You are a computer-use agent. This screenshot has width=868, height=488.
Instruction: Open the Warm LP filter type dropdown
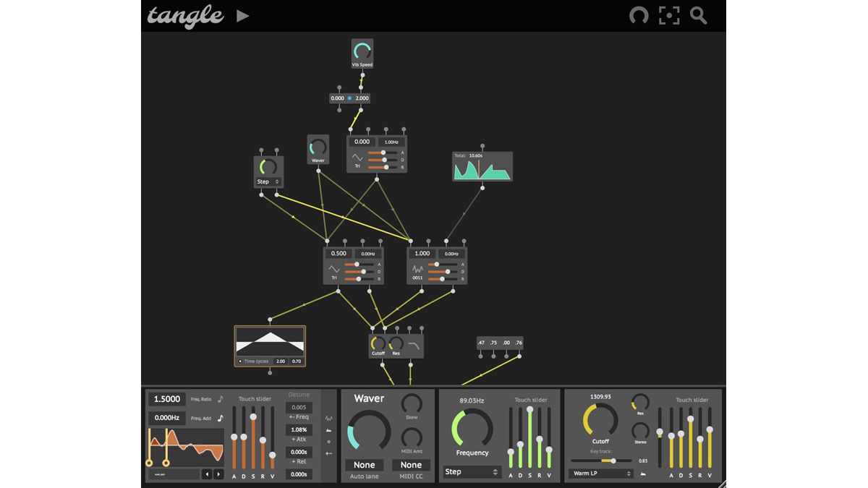pos(600,473)
